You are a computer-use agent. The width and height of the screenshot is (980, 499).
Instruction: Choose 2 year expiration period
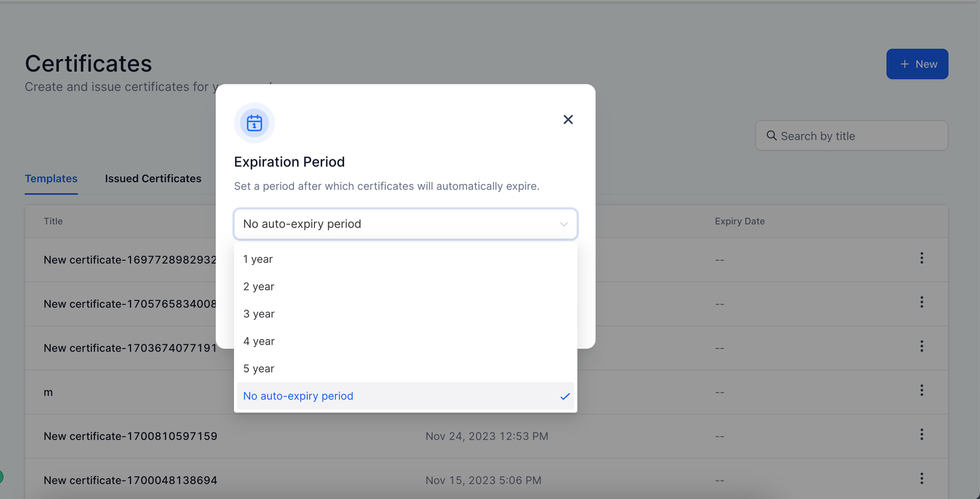258,287
